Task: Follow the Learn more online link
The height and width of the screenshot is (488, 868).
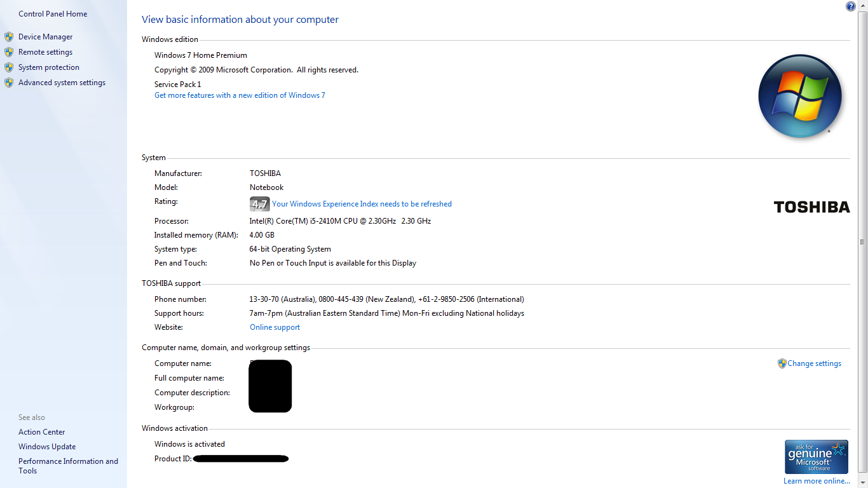Action: pos(817,481)
